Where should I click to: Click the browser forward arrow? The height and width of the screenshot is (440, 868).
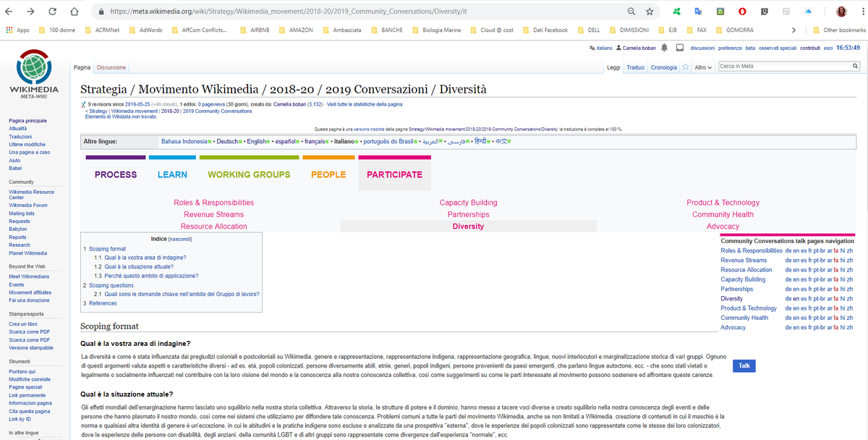32,12
